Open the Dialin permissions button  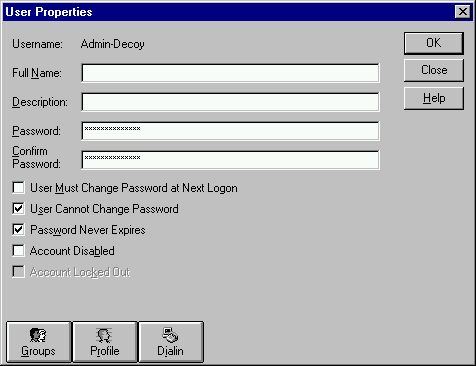pos(171,342)
